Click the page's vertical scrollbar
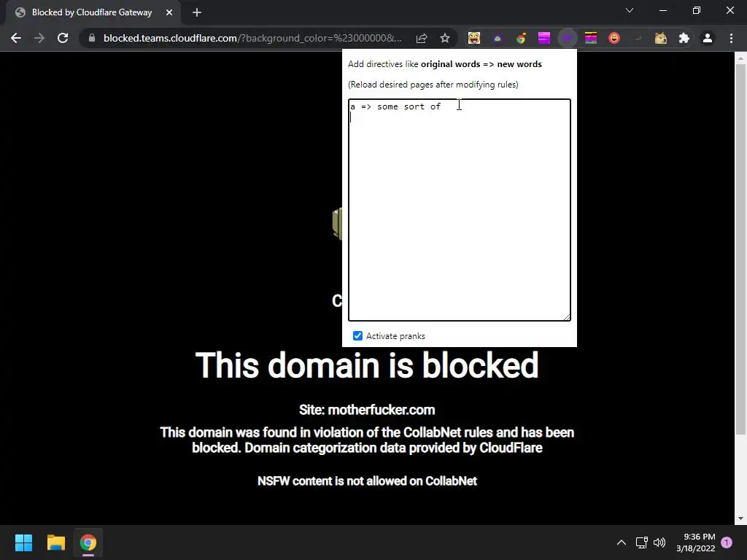This screenshot has width=747, height=560. [x=740, y=249]
